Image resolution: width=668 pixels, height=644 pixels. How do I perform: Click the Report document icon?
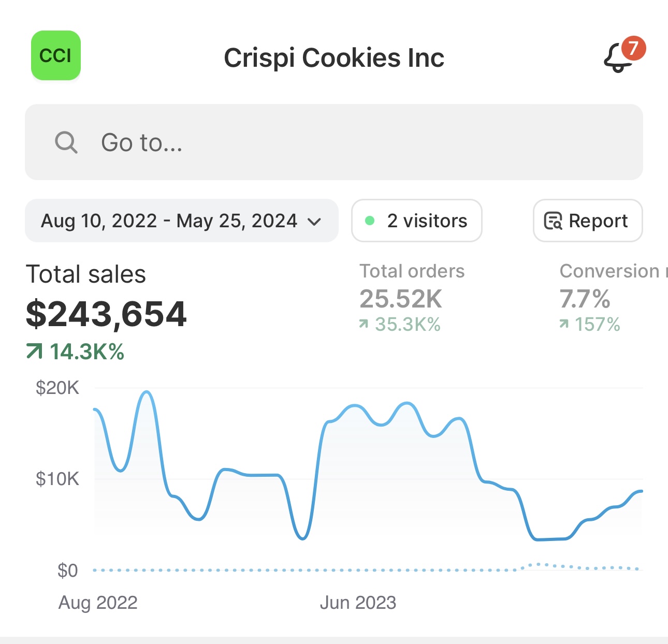553,221
